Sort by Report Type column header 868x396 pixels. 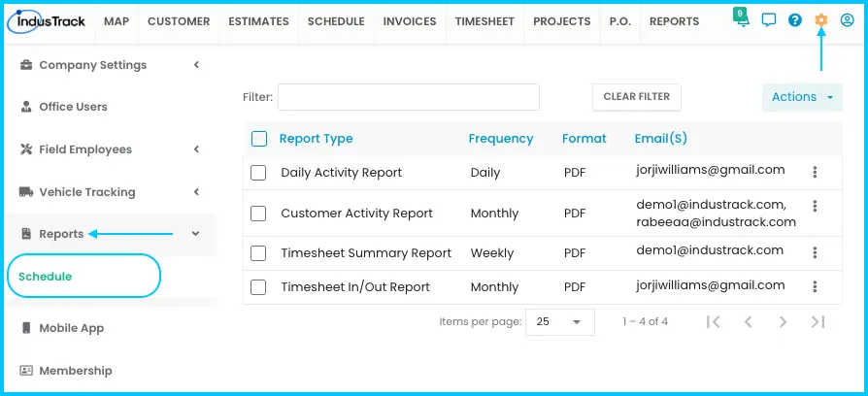(x=317, y=139)
